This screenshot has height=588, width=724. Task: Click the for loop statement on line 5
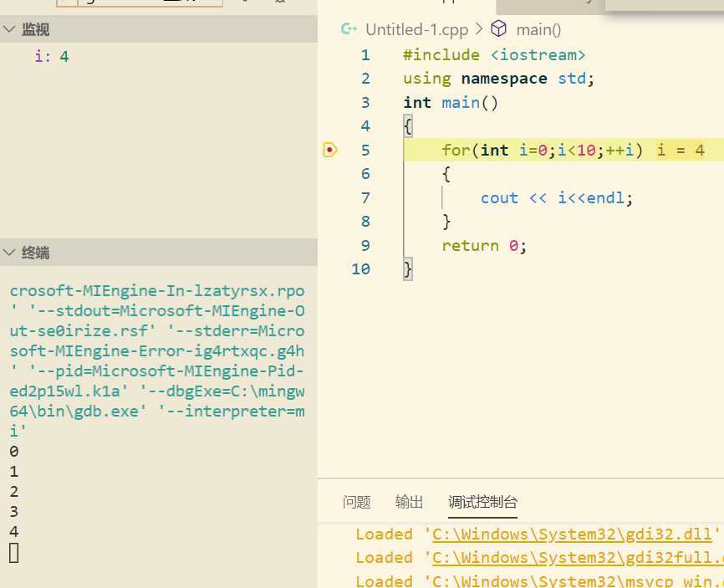542,150
